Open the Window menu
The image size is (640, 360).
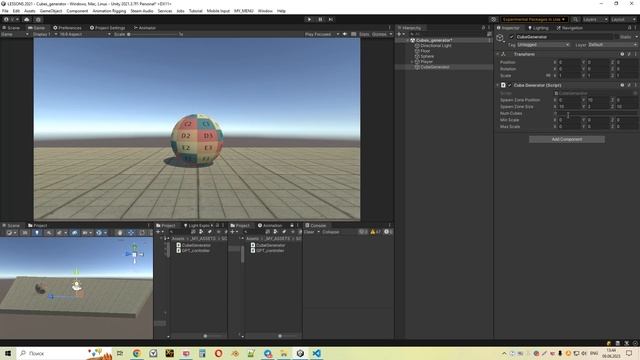click(x=265, y=11)
